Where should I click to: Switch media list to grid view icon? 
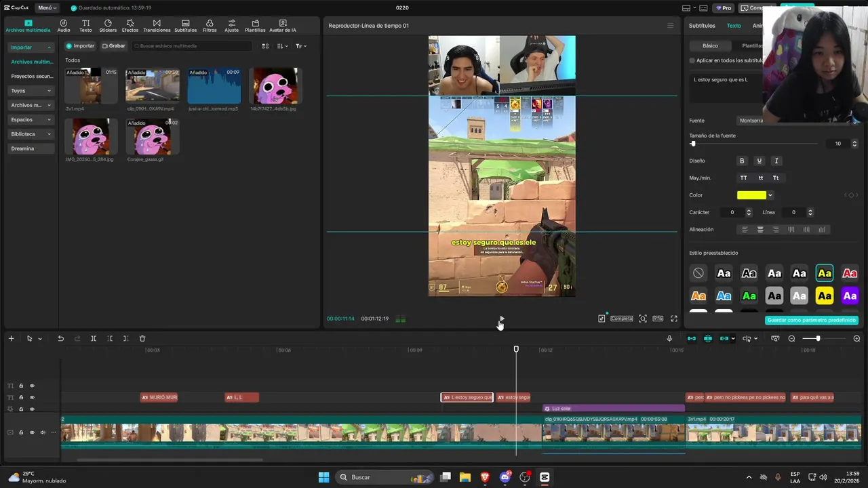point(265,46)
